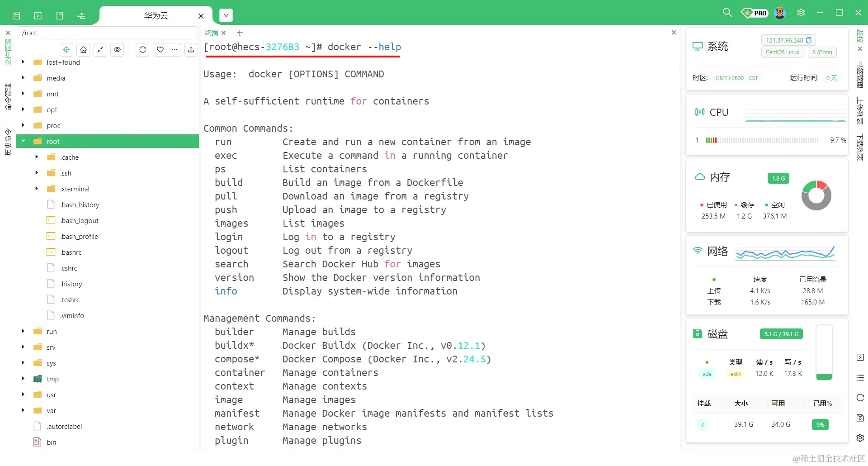
Task: Click the heart favorite icon
Action: [x=160, y=50]
